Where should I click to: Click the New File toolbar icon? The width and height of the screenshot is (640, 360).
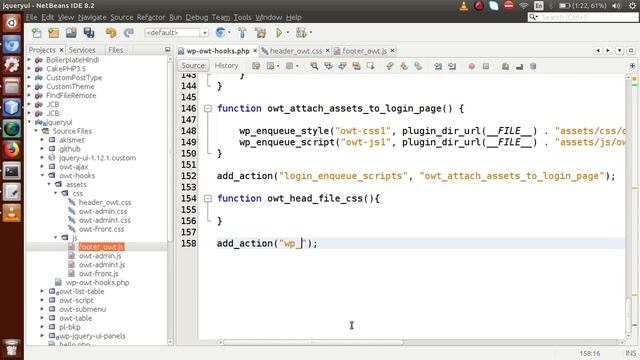[x=37, y=33]
